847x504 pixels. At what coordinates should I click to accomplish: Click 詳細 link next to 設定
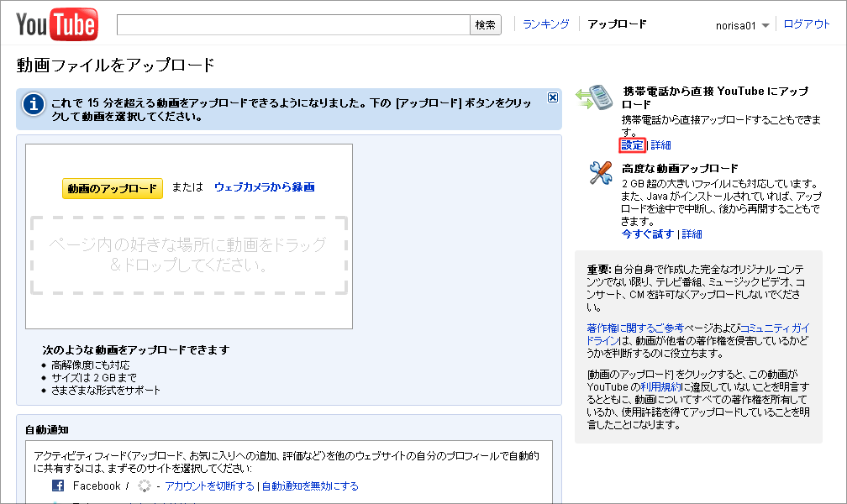point(660,144)
